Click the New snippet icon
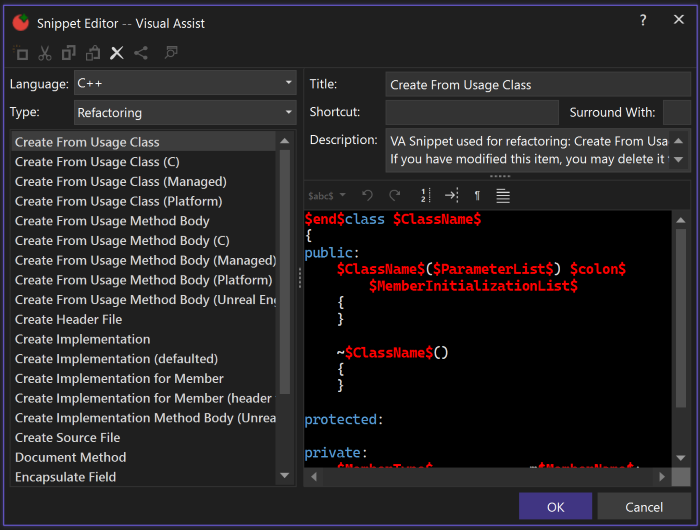Image resolution: width=700 pixels, height=530 pixels. click(21, 54)
